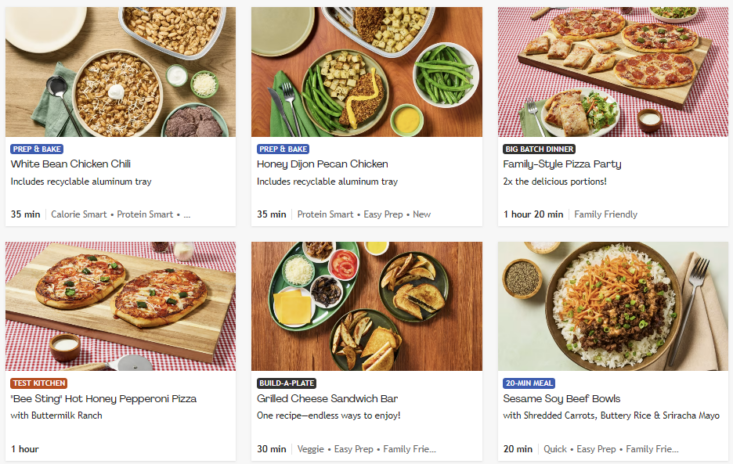Open the White Bean Chicken Chili photo
The image size is (733, 464).
coord(120,71)
